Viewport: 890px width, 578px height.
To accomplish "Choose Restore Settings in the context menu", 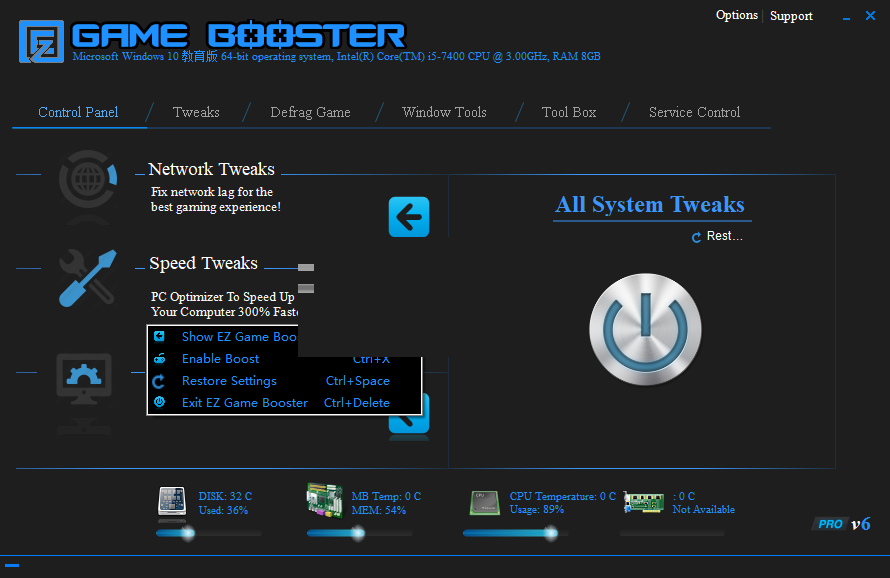I will point(229,380).
